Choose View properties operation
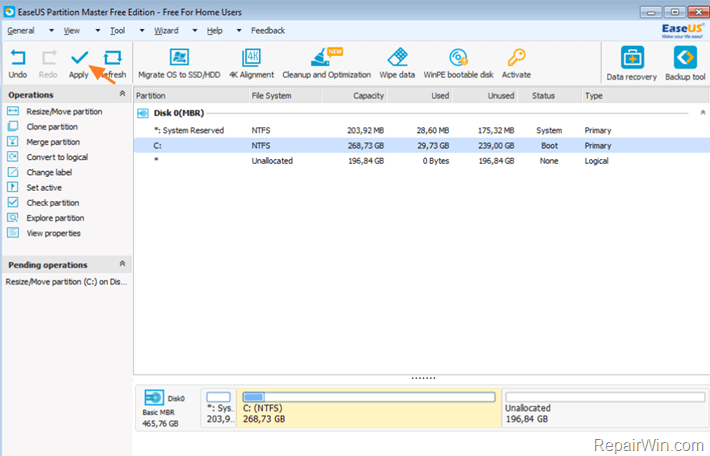The image size is (710, 456). click(53, 233)
